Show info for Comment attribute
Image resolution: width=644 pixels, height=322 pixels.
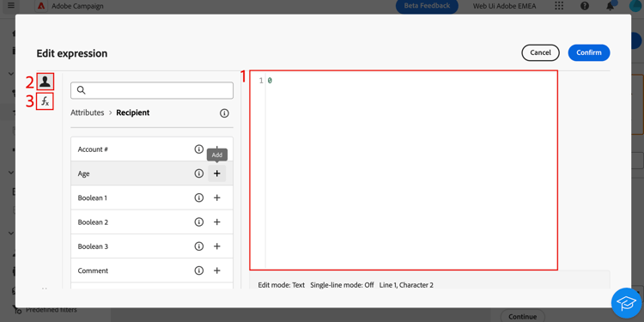(x=199, y=270)
